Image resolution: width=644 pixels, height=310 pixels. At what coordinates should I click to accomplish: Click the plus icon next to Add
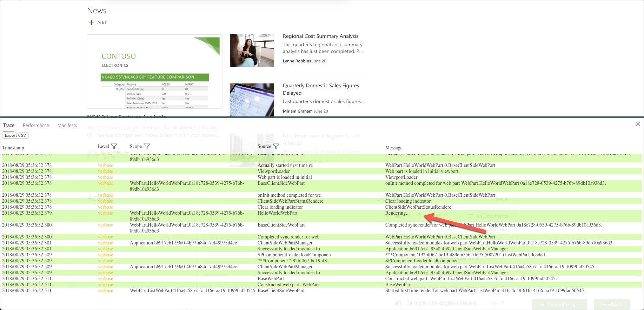(91, 22)
